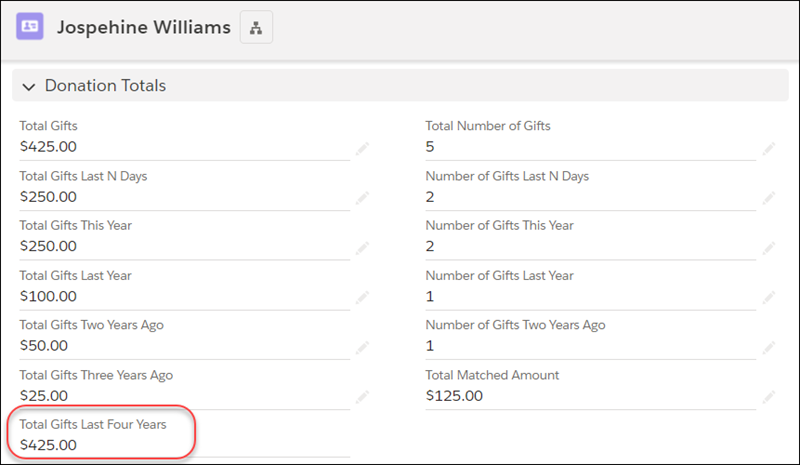Click the Number of Gifts Last N Days label

[507, 176]
